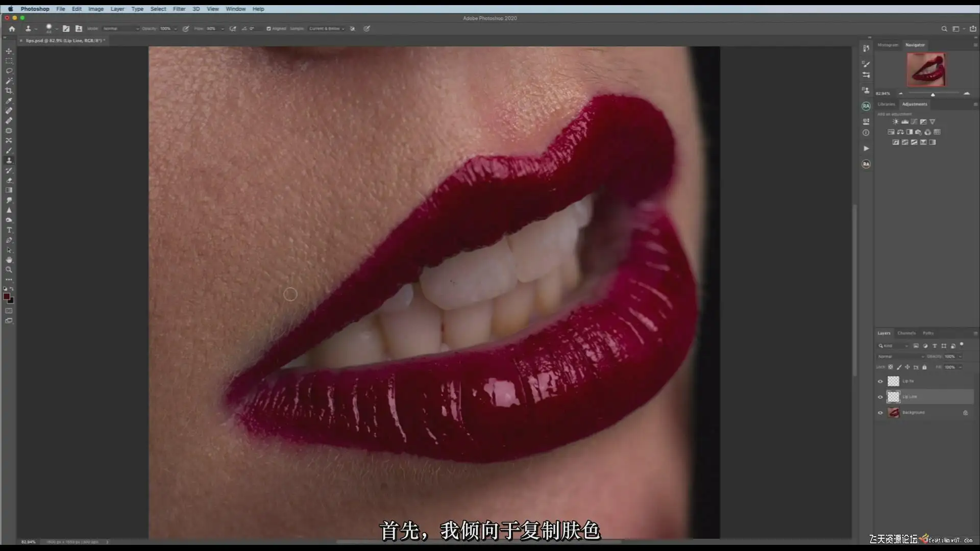Toggle the Aligned checkbox
This screenshot has width=980, height=551.
269,29
